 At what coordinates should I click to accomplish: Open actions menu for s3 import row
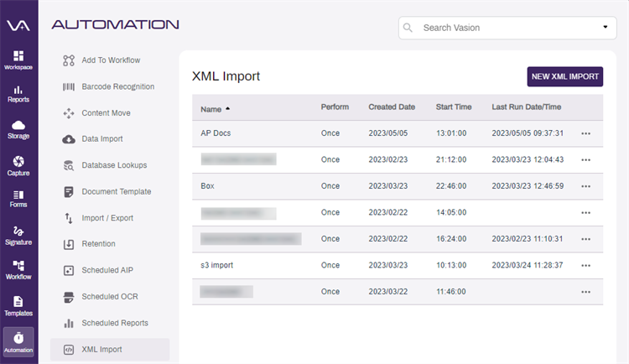[585, 266]
